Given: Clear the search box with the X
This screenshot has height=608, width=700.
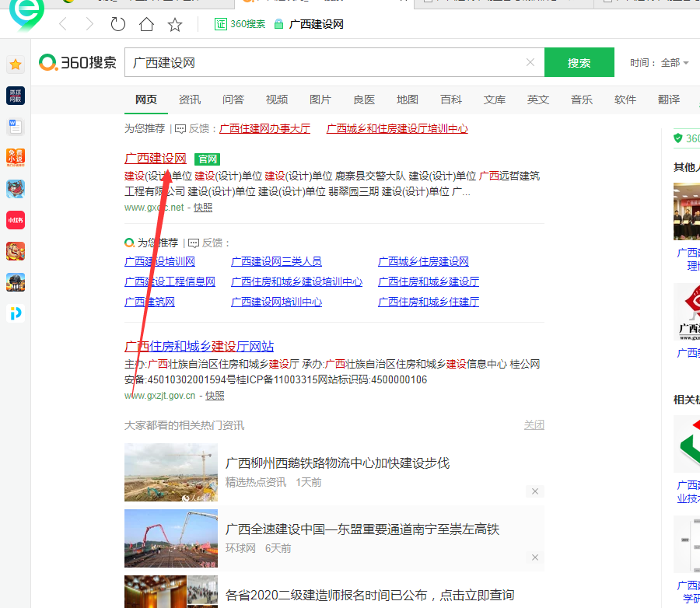Looking at the screenshot, I should pyautogui.click(x=530, y=62).
